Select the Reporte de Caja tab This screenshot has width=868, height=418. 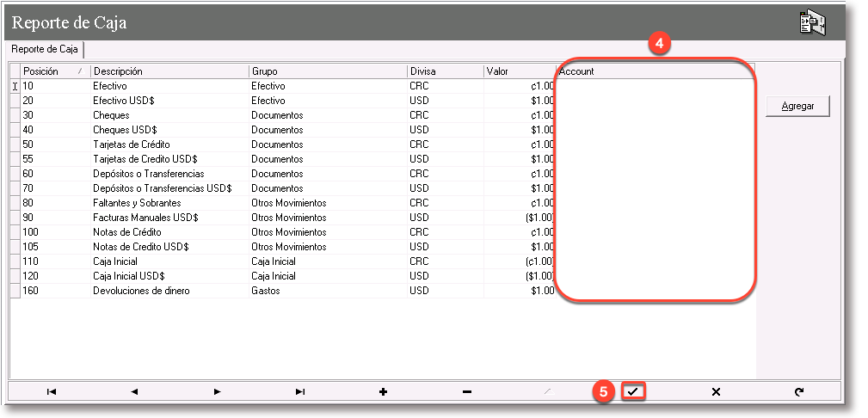(x=45, y=49)
